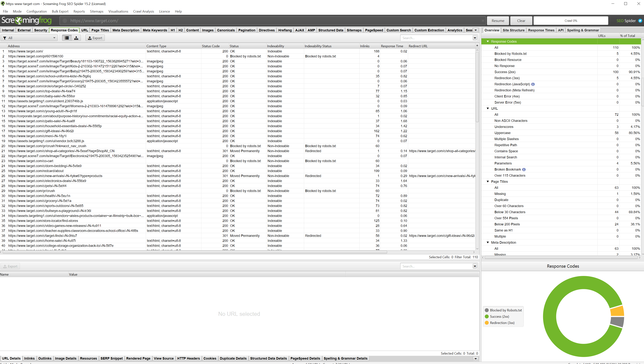This screenshot has height=364, width=644.
Task: Select Redirection (3xx) in overview tree
Action: (x=507, y=78)
